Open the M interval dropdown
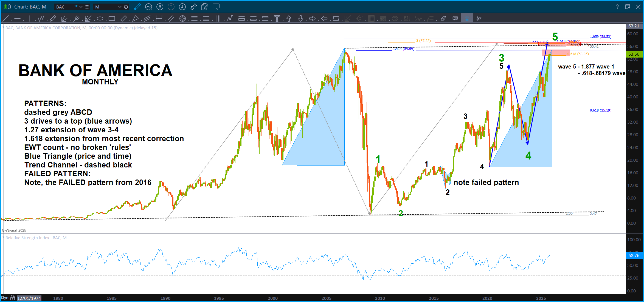This screenshot has width=644, height=302. [x=120, y=7]
